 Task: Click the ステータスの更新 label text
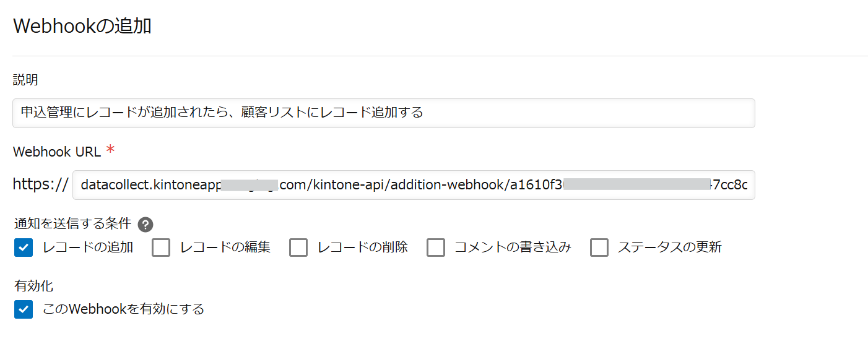point(670,248)
